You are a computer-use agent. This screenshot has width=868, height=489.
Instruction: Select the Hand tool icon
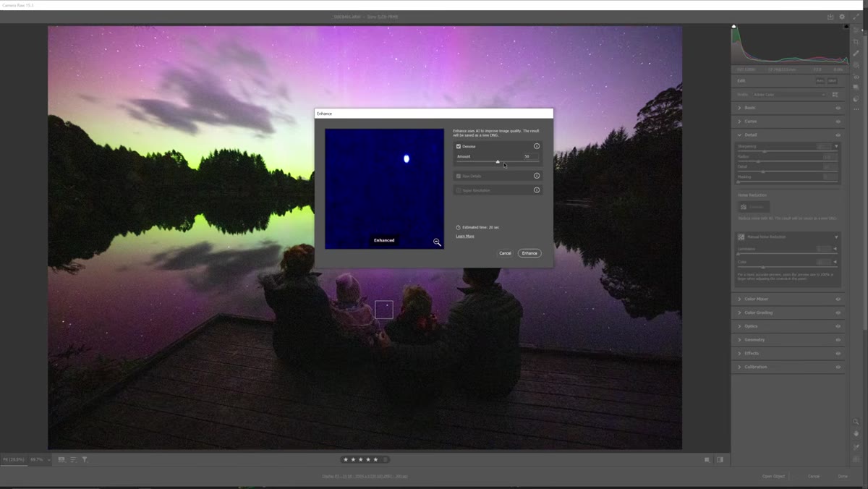point(856,434)
